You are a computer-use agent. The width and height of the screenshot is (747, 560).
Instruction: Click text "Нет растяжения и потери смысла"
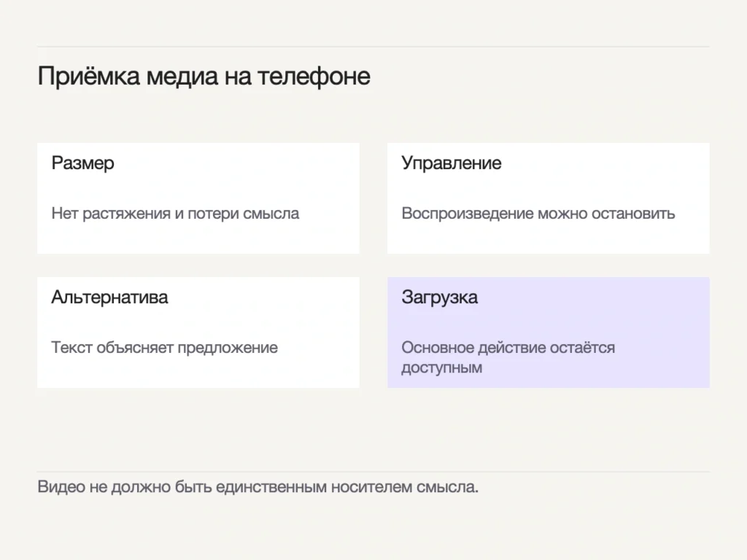click(x=175, y=214)
